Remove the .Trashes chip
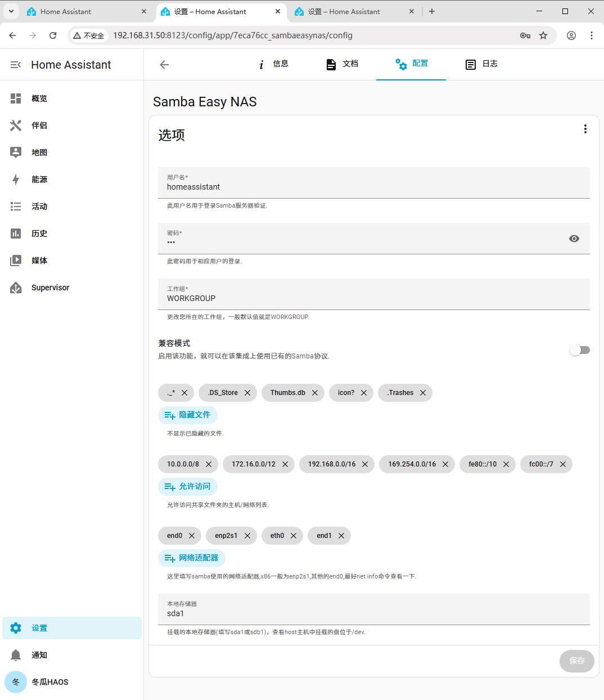 click(x=423, y=393)
